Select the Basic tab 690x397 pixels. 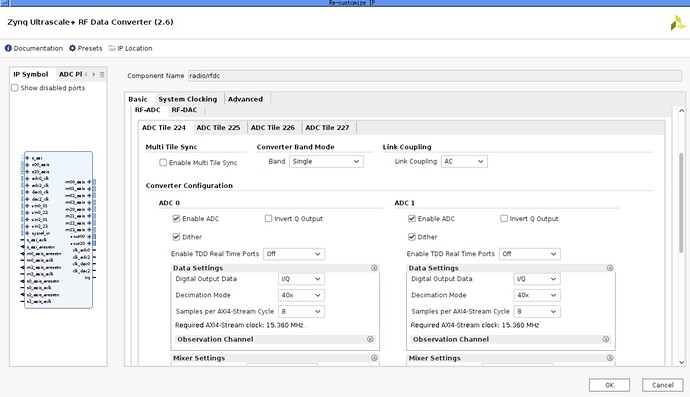[x=138, y=99]
